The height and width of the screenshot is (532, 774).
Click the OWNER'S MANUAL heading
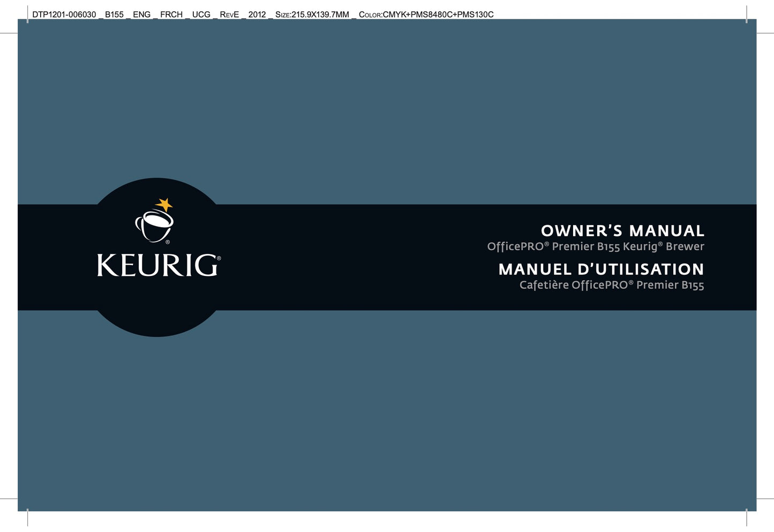[x=622, y=231]
